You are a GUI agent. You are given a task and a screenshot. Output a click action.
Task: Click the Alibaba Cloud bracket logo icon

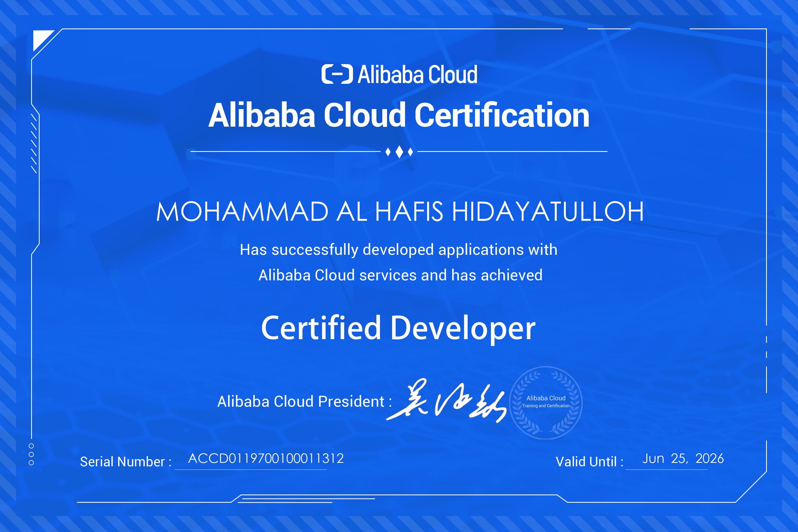coord(337,74)
